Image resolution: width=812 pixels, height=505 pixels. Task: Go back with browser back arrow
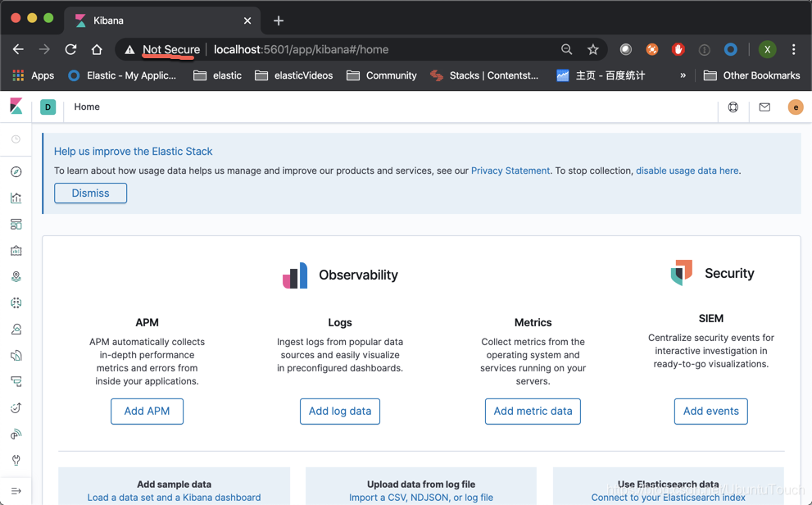18,50
